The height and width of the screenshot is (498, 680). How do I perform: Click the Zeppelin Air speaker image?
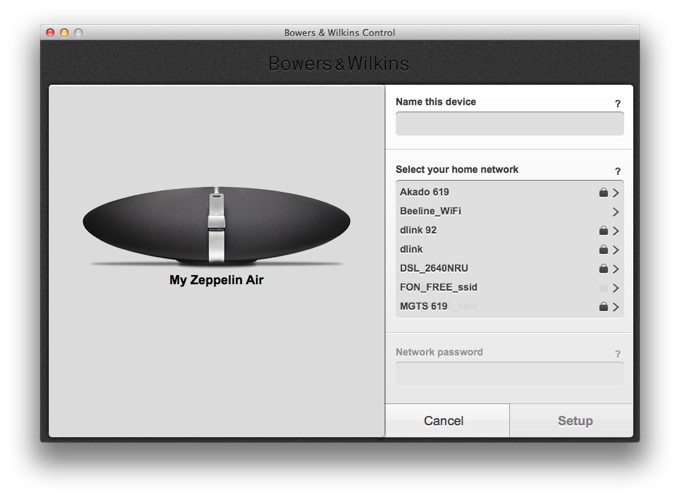[216, 226]
